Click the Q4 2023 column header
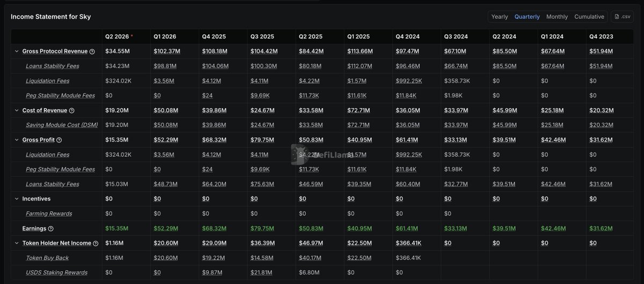Image resolution: width=644 pixels, height=284 pixels. [601, 36]
